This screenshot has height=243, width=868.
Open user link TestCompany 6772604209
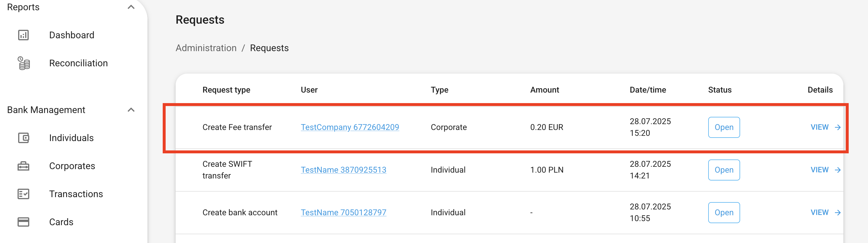[350, 127]
